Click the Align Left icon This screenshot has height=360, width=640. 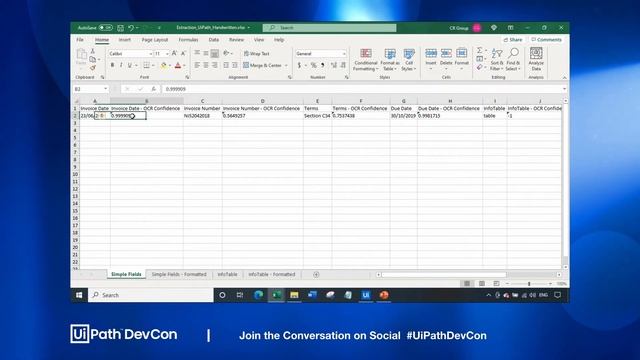tap(197, 65)
